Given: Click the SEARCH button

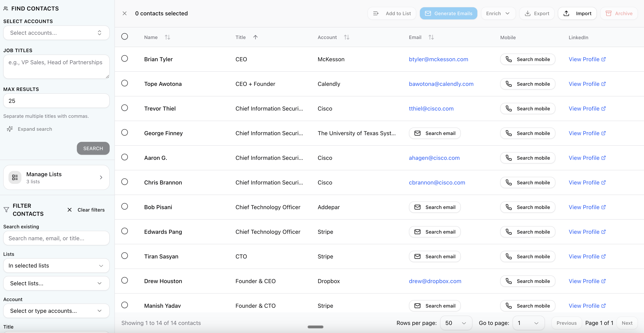Looking at the screenshot, I should pyautogui.click(x=93, y=148).
